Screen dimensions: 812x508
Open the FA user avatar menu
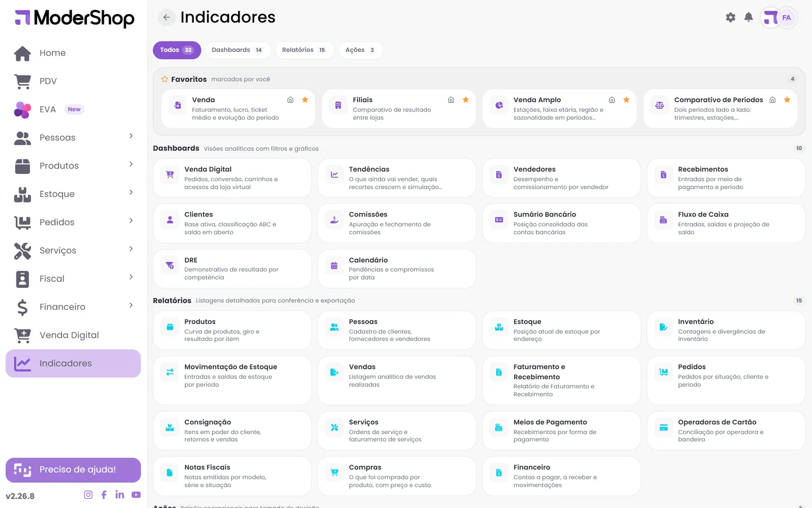coord(786,17)
